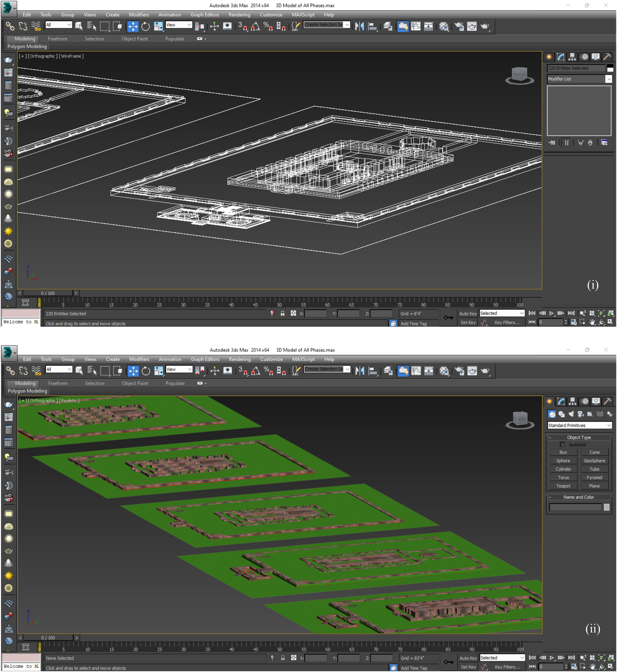Open the selection filter All dropdown
The width and height of the screenshot is (617, 672).
pyautogui.click(x=59, y=24)
